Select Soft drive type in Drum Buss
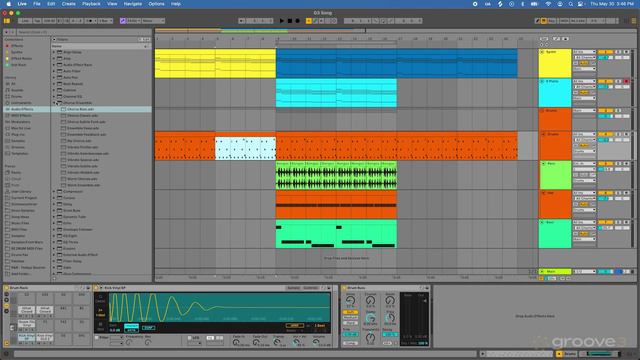This screenshot has height=360, width=640. 350,312
